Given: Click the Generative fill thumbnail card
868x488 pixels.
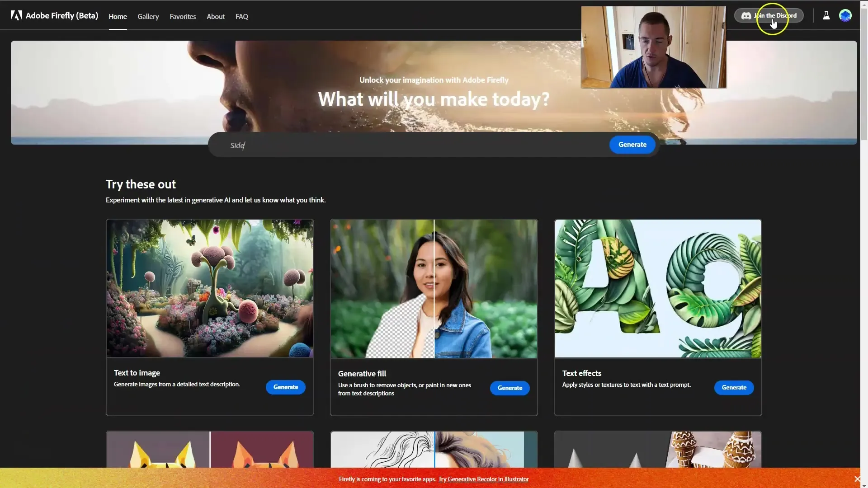Looking at the screenshot, I should pos(434,288).
